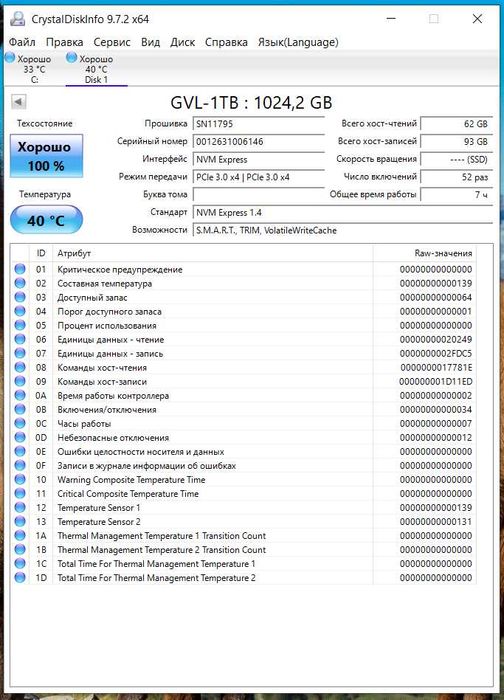Click the Прошивка field SN11795

click(x=258, y=124)
